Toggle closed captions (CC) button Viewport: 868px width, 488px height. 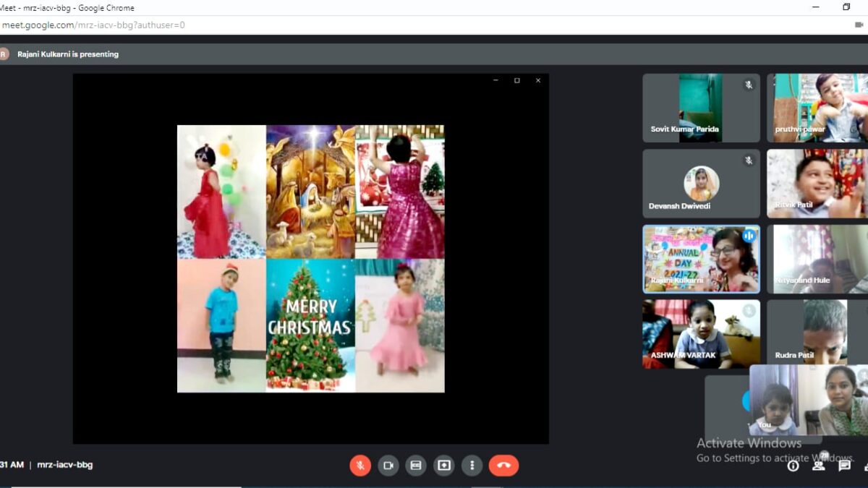pos(416,466)
